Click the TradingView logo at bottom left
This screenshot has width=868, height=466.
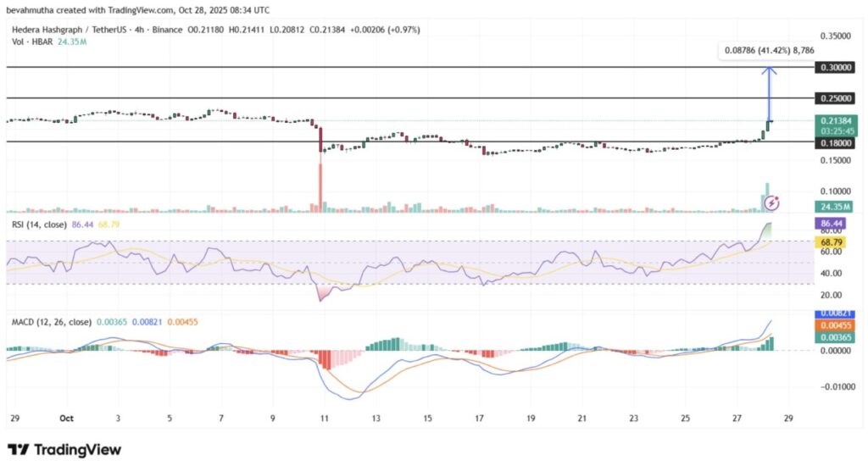pyautogui.click(x=64, y=449)
